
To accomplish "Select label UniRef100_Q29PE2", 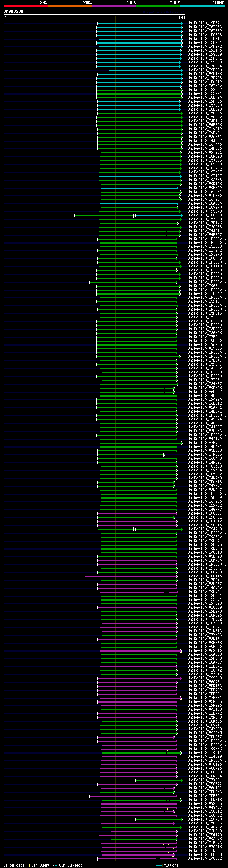I will pos(204,505).
